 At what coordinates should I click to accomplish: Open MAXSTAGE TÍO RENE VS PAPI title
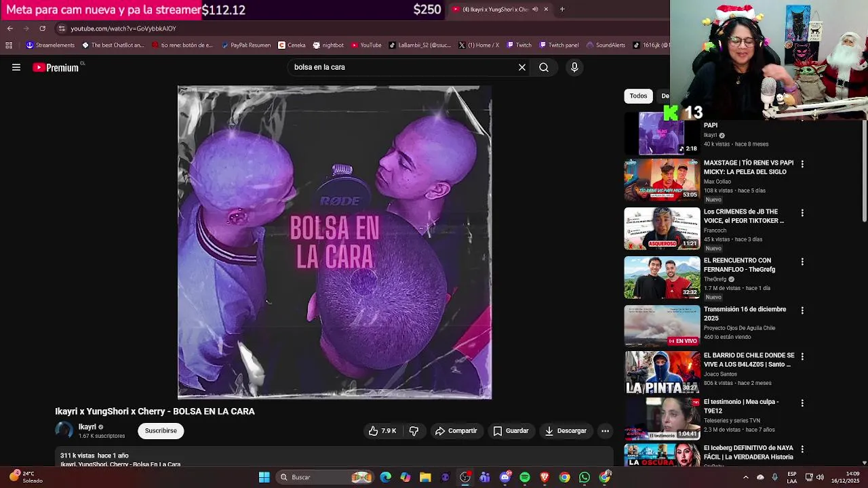[749, 167]
